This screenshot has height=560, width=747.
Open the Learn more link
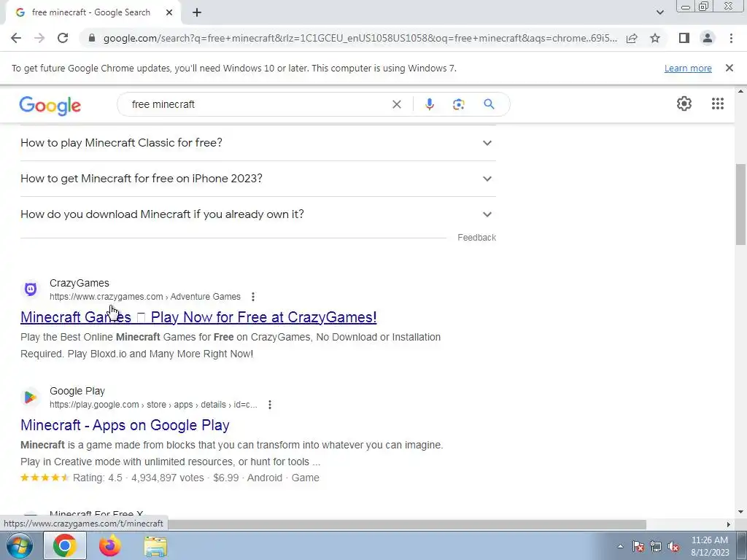688,68
